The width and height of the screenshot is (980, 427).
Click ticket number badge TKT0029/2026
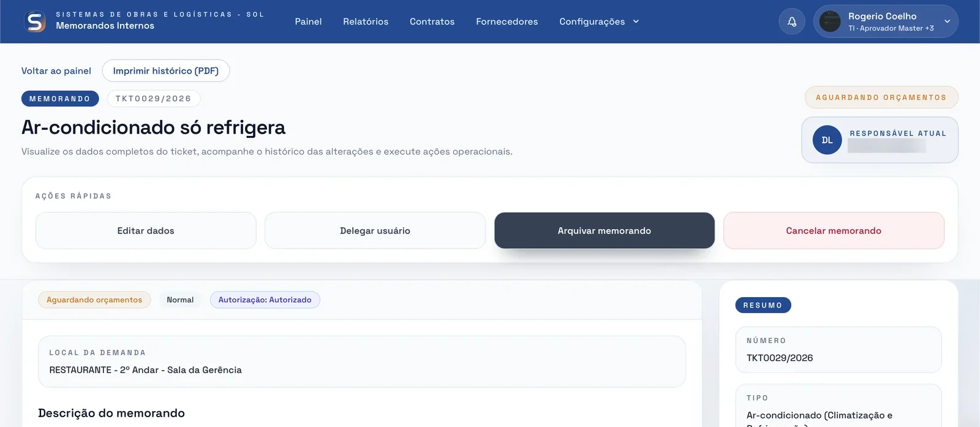[x=153, y=99]
